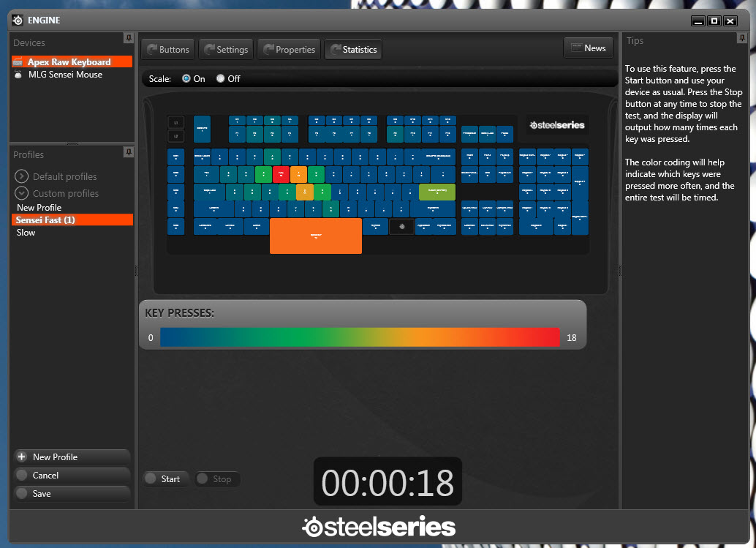Select the 'Sensei Fast (1)' profile
The width and height of the screenshot is (756, 548).
point(72,220)
